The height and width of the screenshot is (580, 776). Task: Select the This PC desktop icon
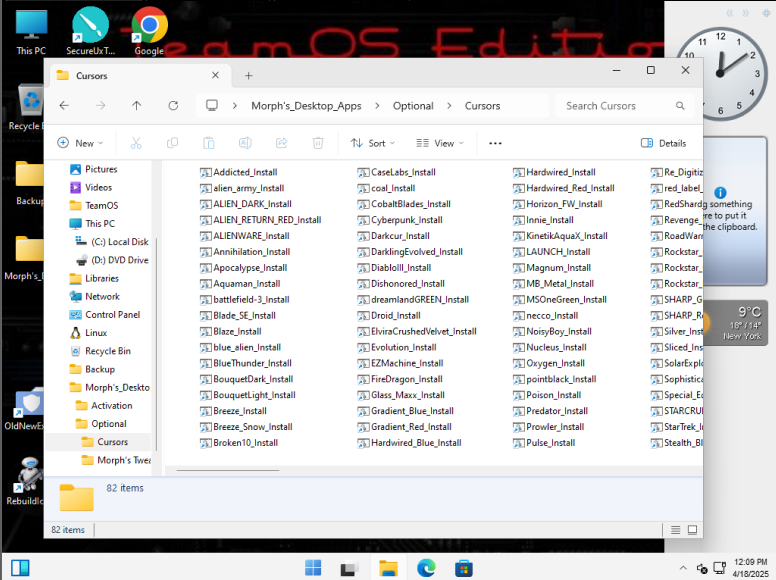click(x=31, y=31)
